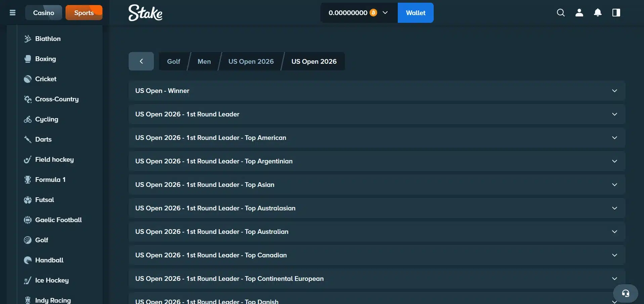Click the Ice Hockey icon
Viewport: 644px width, 304px height.
28,280
